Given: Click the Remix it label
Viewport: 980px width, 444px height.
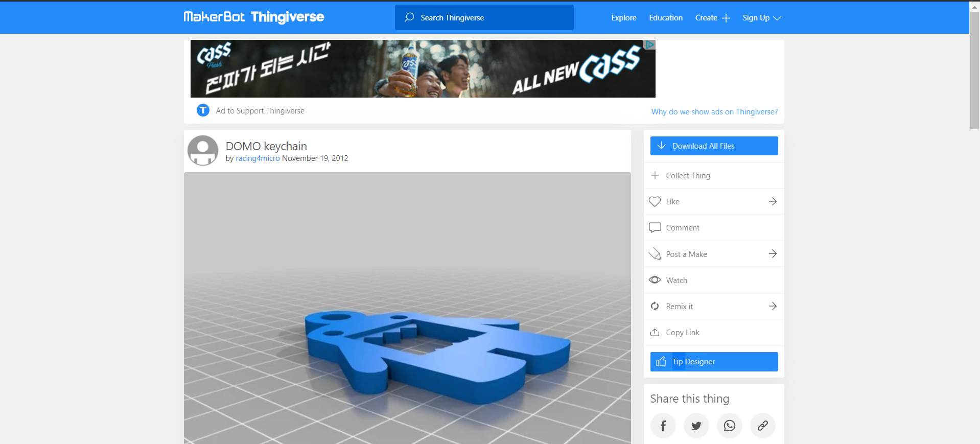Looking at the screenshot, I should click(x=680, y=307).
